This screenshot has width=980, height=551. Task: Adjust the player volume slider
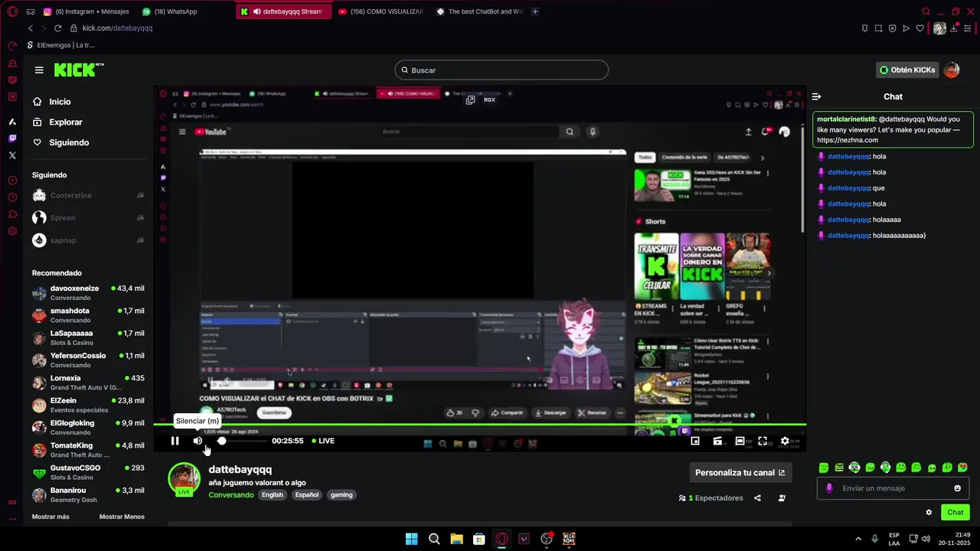click(x=241, y=441)
